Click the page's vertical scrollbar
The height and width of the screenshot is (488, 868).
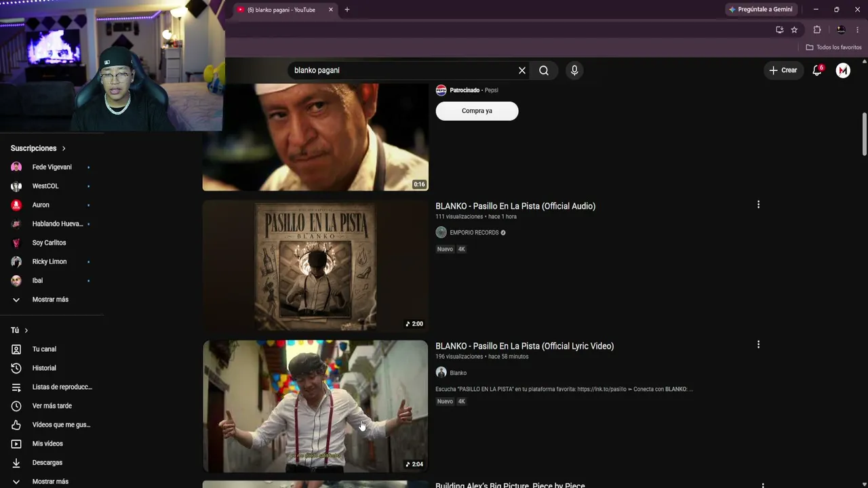coord(865,134)
